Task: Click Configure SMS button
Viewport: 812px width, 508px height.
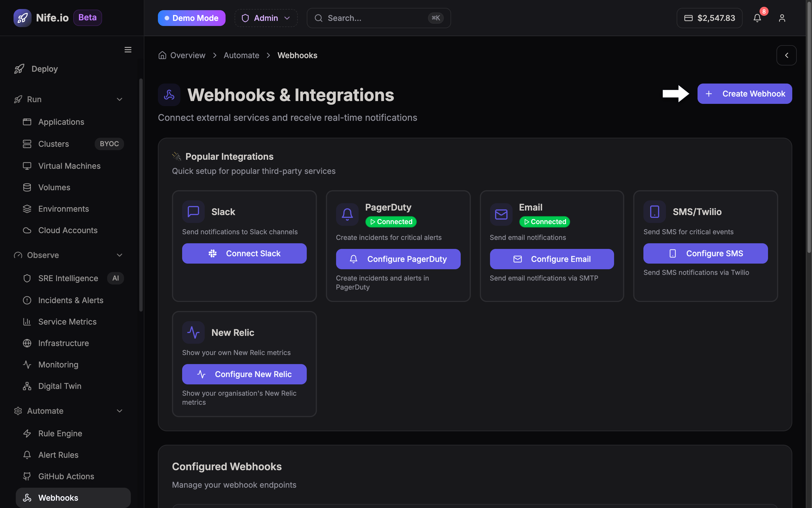Action: 705,253
